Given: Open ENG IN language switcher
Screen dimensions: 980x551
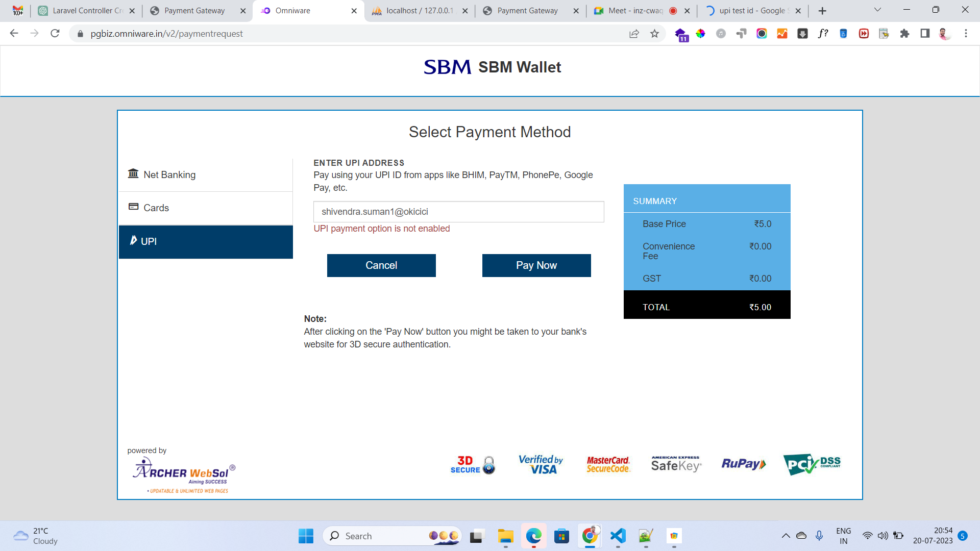Looking at the screenshot, I should click(844, 536).
